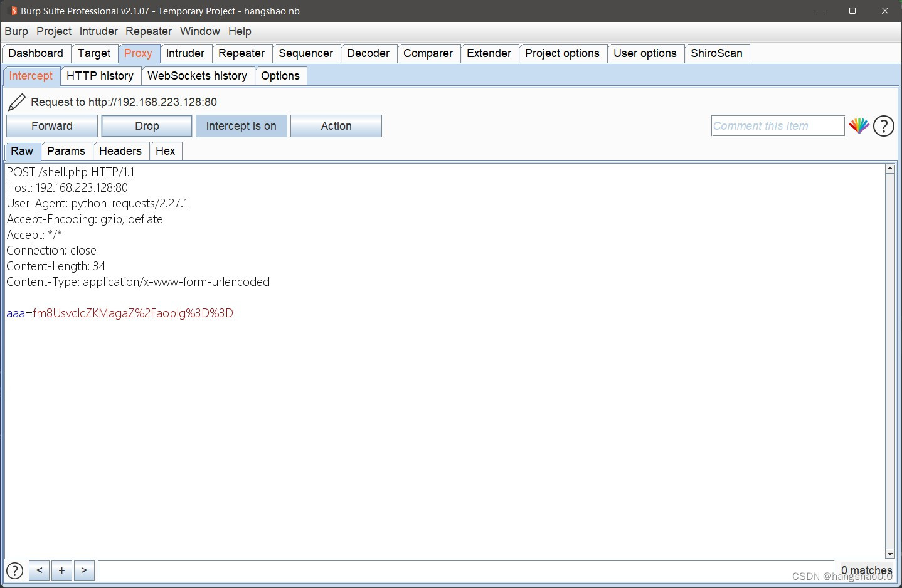The image size is (902, 588).
Task: Click the help question mark near the comment field
Action: (884, 126)
